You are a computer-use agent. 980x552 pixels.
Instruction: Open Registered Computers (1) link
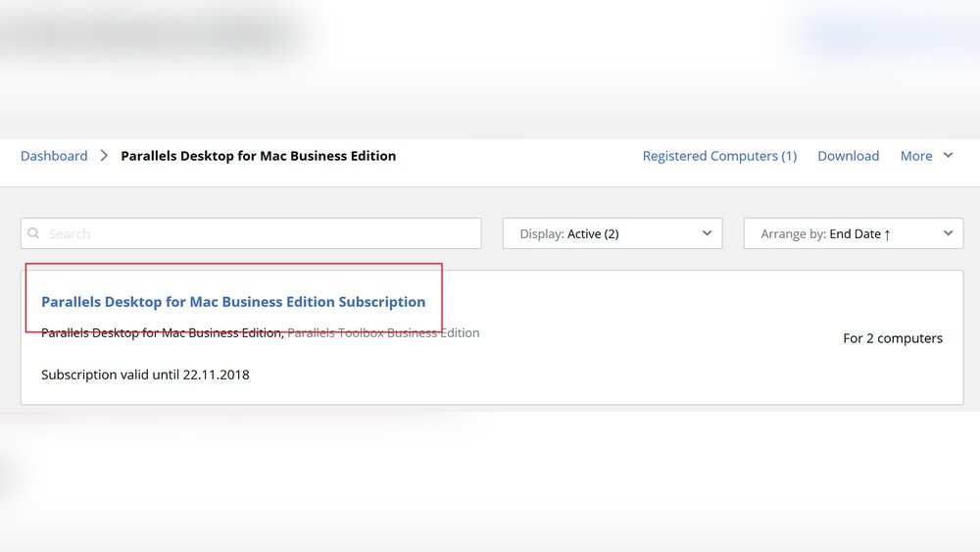[x=719, y=156]
